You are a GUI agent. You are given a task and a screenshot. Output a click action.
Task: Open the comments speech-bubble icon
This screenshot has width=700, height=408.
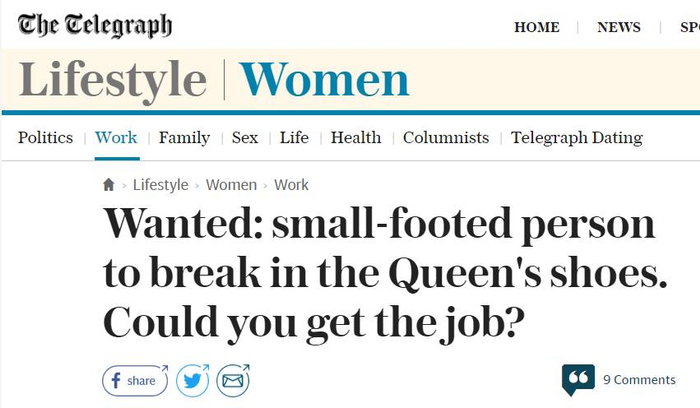click(x=577, y=379)
